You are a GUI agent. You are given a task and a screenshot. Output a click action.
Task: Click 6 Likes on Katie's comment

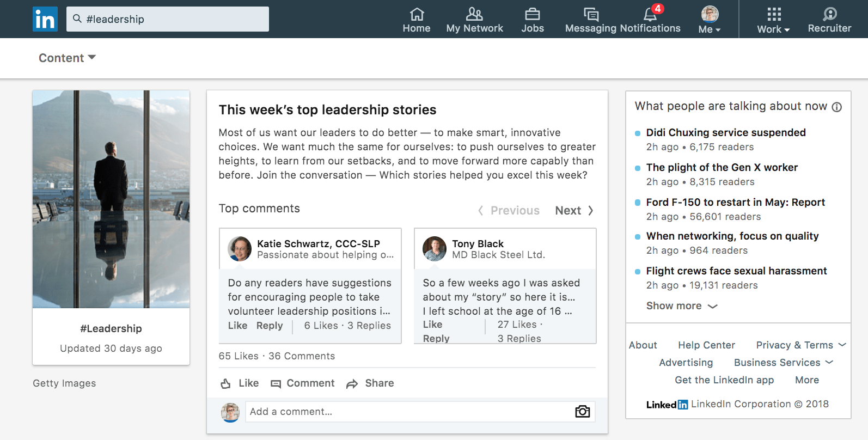tap(321, 326)
